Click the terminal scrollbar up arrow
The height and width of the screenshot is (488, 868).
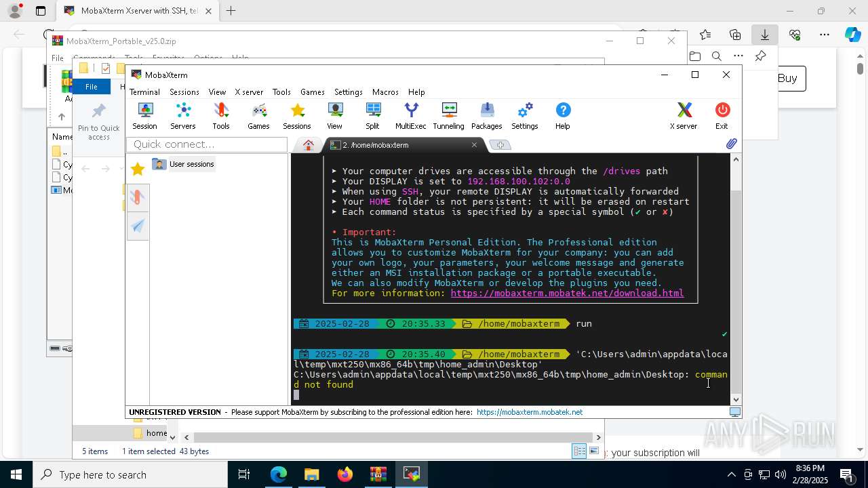click(x=736, y=159)
